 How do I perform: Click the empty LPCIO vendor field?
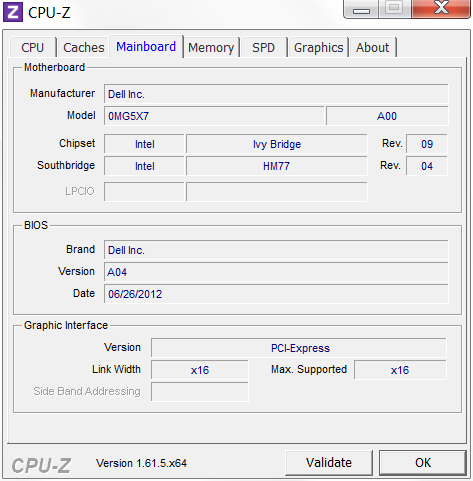point(144,192)
